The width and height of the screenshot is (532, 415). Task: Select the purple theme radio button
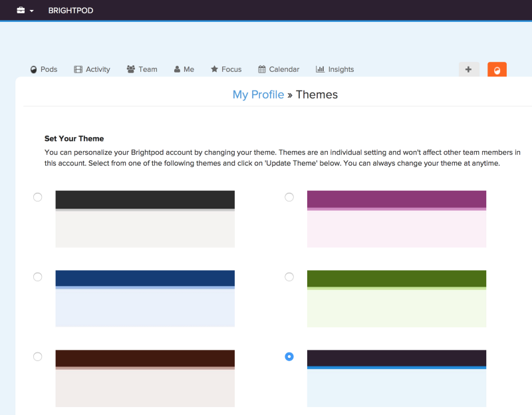(289, 197)
